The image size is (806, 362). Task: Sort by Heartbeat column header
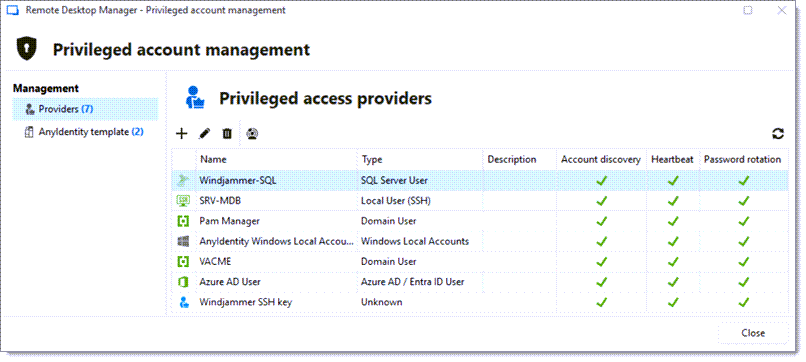(672, 159)
